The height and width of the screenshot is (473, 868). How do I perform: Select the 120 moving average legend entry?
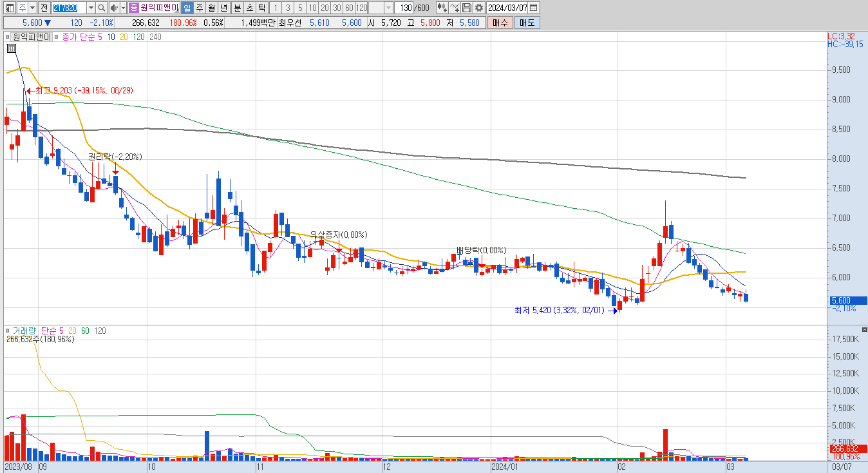(138, 37)
